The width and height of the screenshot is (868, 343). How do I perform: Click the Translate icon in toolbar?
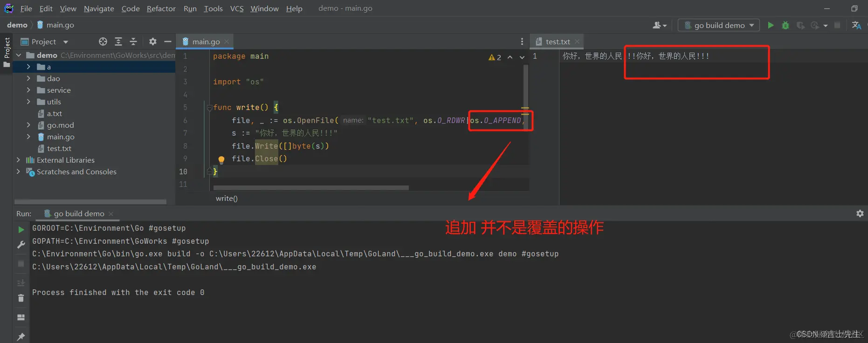856,25
